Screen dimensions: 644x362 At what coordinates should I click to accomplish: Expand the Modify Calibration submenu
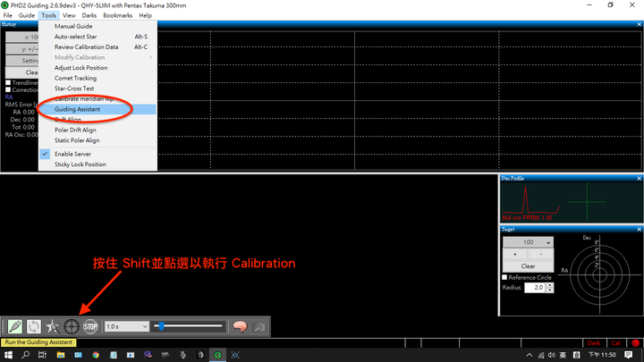[97, 57]
